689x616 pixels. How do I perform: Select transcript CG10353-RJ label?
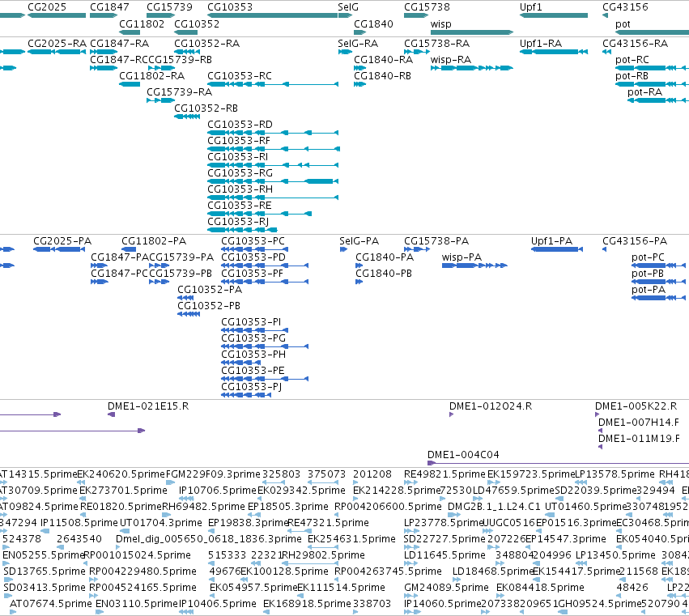238,222
